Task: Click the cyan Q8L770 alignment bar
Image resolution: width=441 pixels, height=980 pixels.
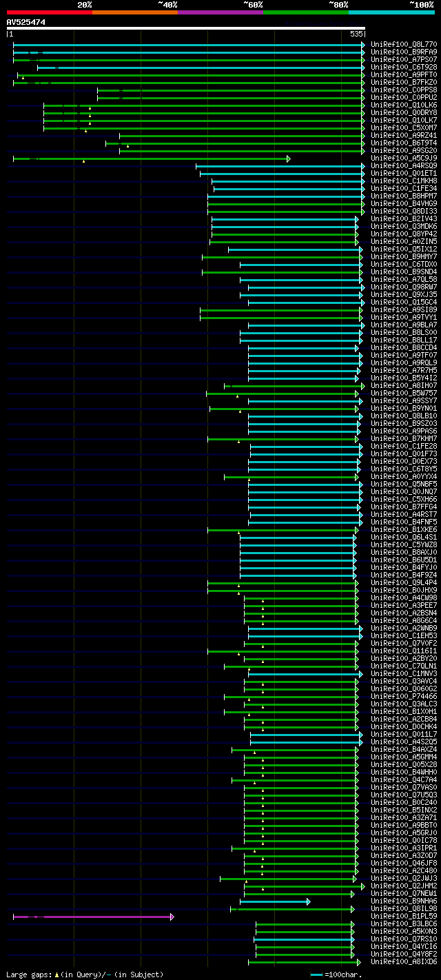Action: 189,45
